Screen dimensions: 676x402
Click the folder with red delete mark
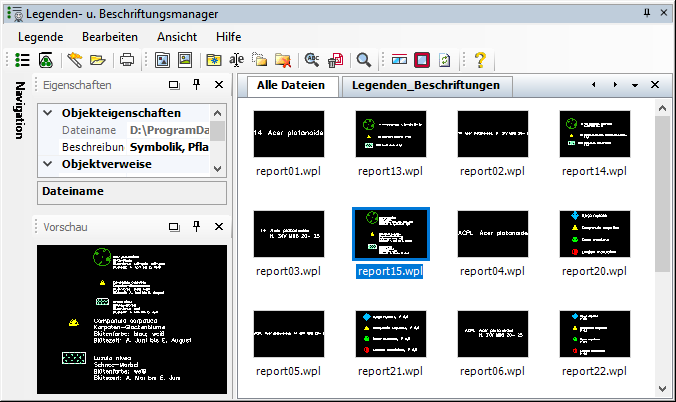283,60
